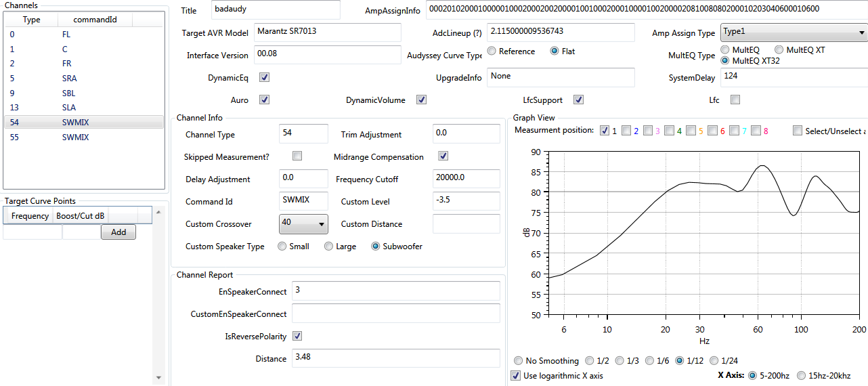Uncheck Midrange Compensation
Screen dimensions: 868x386
pyautogui.click(x=443, y=156)
